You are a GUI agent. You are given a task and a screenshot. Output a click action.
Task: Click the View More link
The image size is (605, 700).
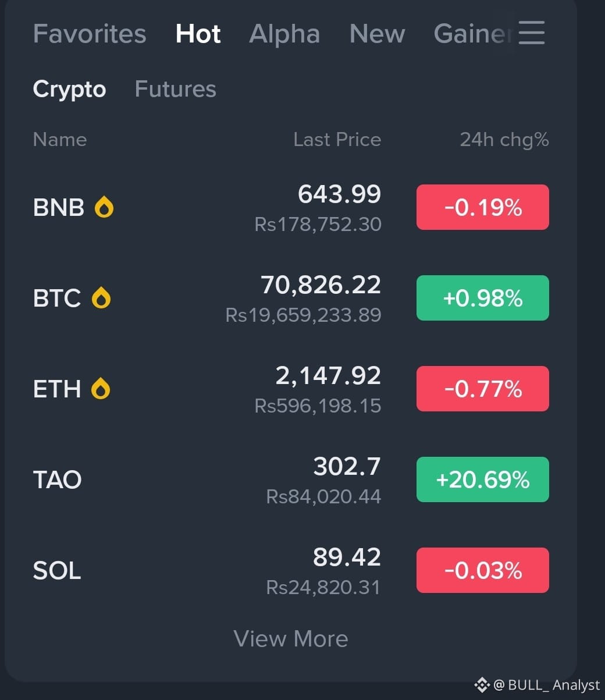[291, 639]
